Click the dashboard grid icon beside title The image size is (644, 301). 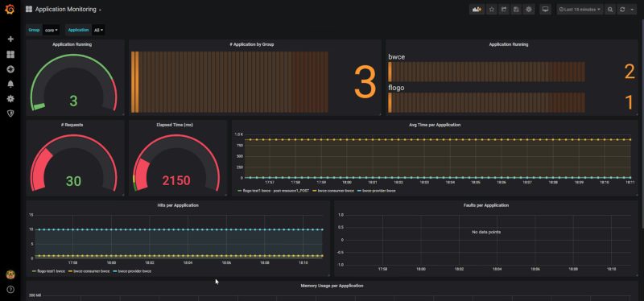click(x=29, y=9)
